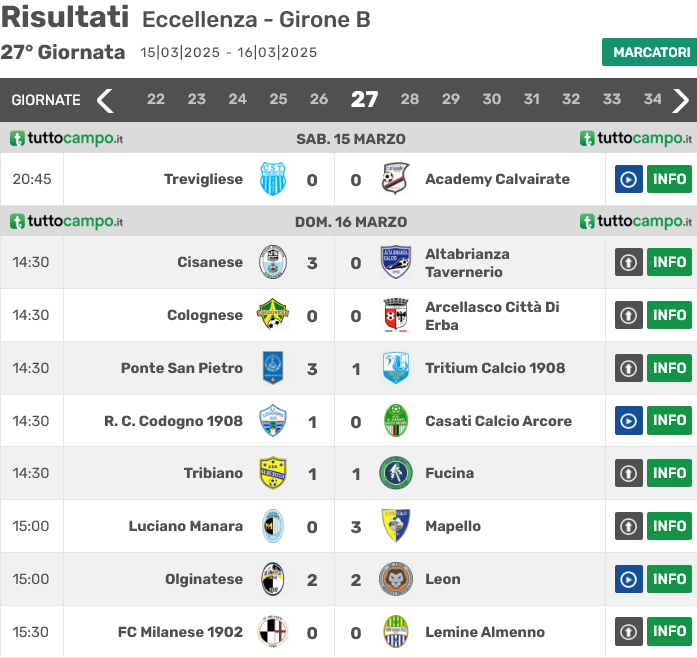
Task: Click the Ponte San Pietro crest
Action: (x=272, y=368)
